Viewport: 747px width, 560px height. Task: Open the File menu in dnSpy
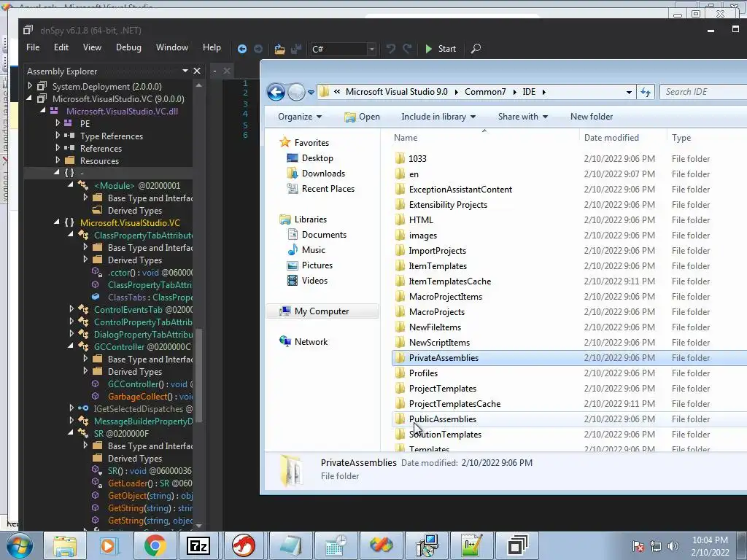[33, 47]
